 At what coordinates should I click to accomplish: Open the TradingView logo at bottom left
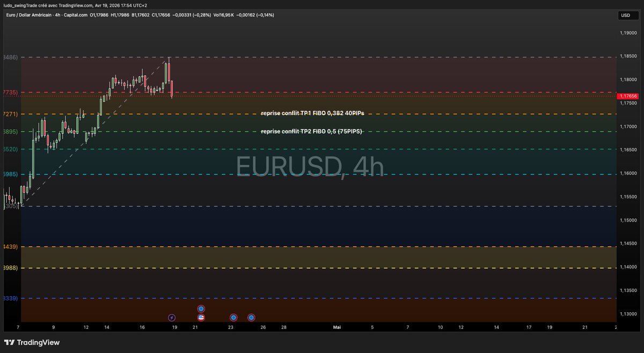32,342
